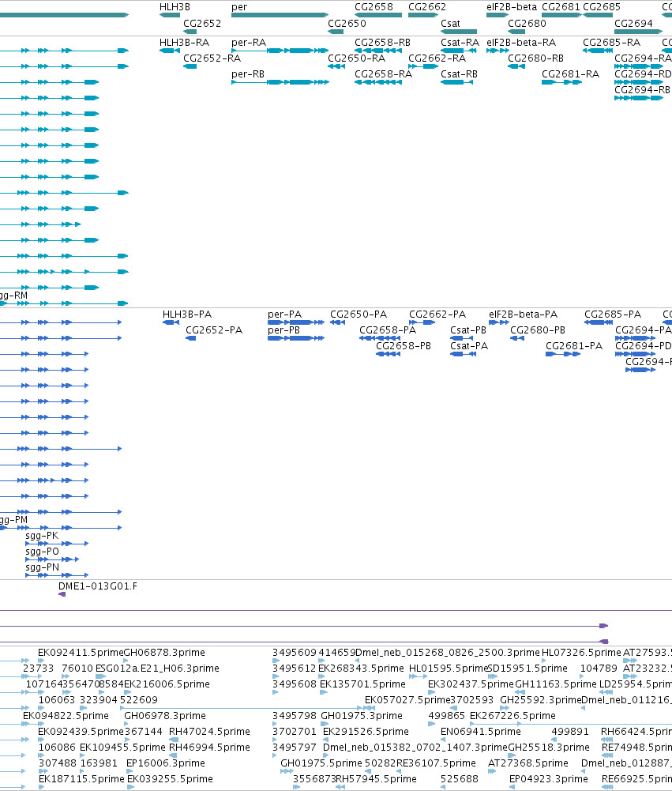The width and height of the screenshot is (672, 791).
Task: Click the HL07326.5prime EST label
Action: [581, 652]
